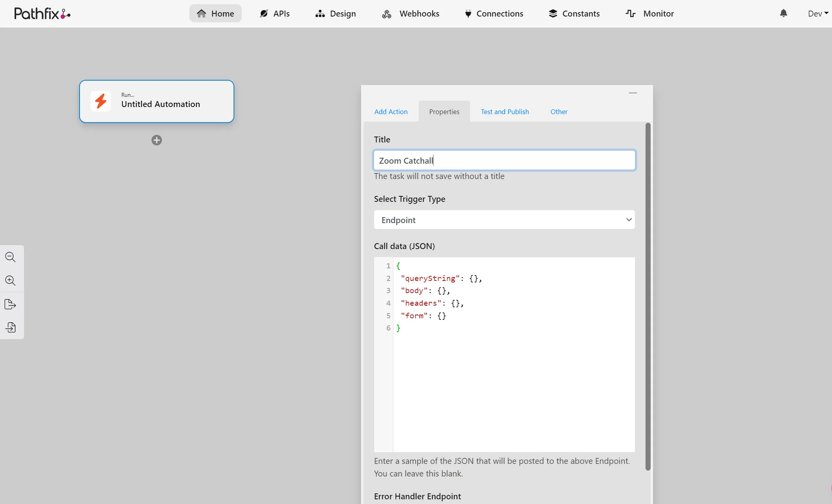Click the Title input field
Viewport: 832px width, 504px height.
click(x=504, y=160)
